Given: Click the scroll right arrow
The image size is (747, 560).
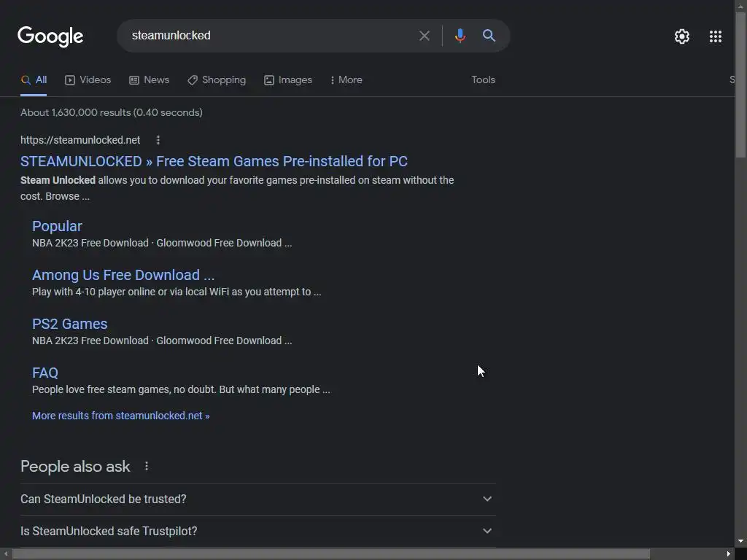Looking at the screenshot, I should pyautogui.click(x=729, y=554).
